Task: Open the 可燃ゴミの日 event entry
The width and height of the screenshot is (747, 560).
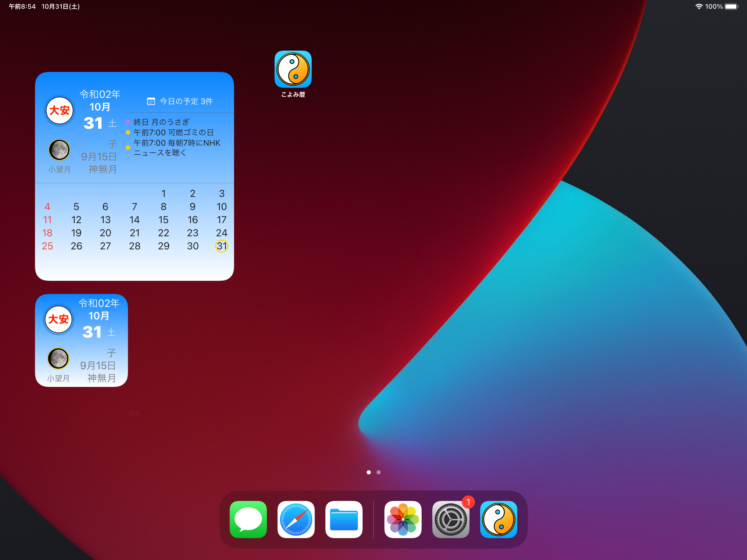Action: pos(173,132)
